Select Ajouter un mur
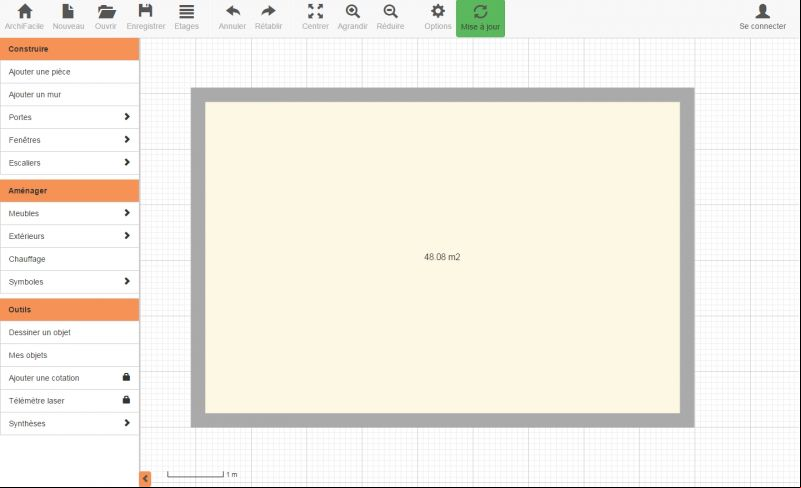The image size is (801, 488). pyautogui.click(x=69, y=95)
